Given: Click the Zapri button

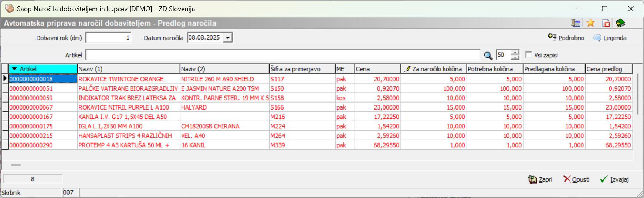Looking at the screenshot, I should (540, 179).
